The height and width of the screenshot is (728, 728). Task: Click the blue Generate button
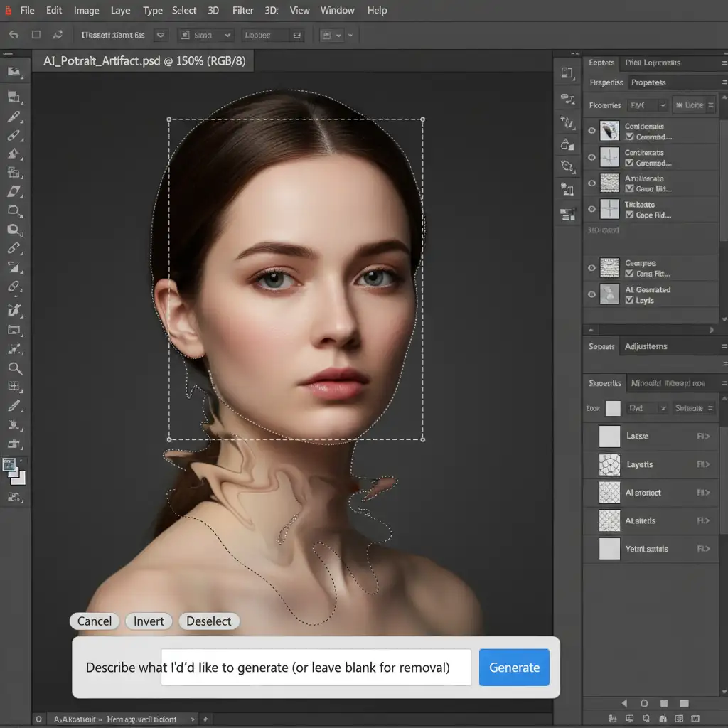[514, 667]
